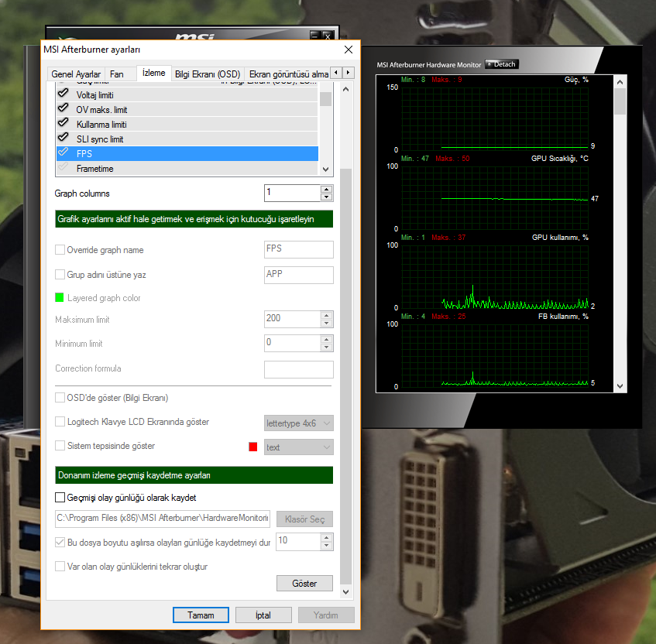
Task: Increase the log file size limit
Action: click(x=327, y=538)
